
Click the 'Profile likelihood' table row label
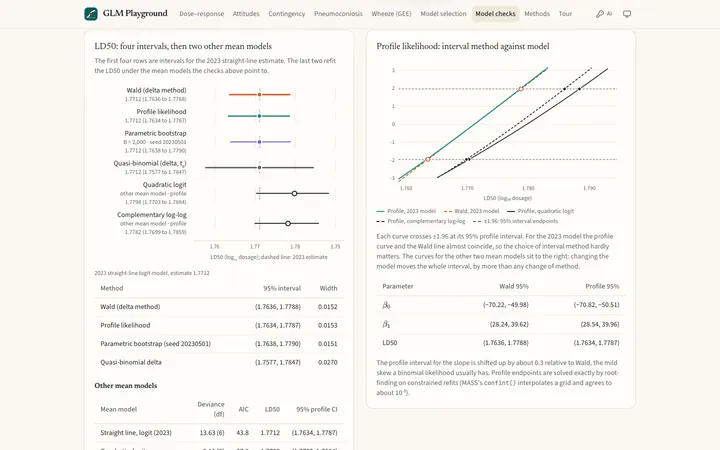pos(125,325)
